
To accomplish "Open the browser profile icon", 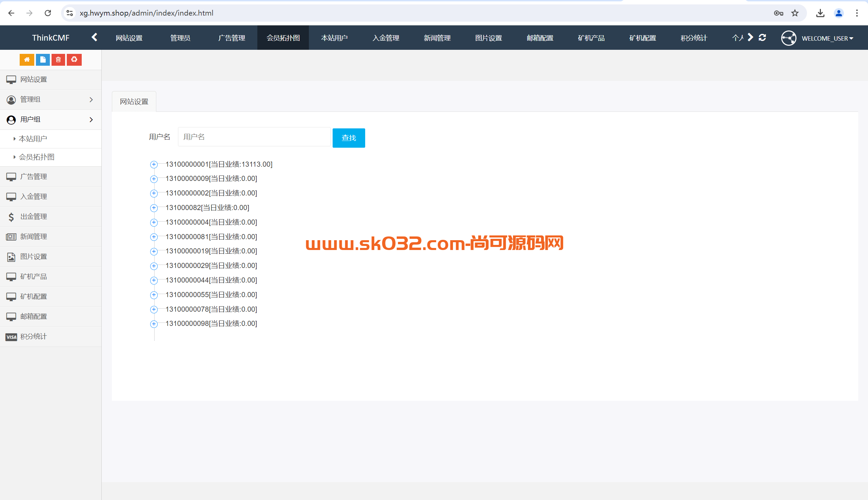I will [839, 13].
